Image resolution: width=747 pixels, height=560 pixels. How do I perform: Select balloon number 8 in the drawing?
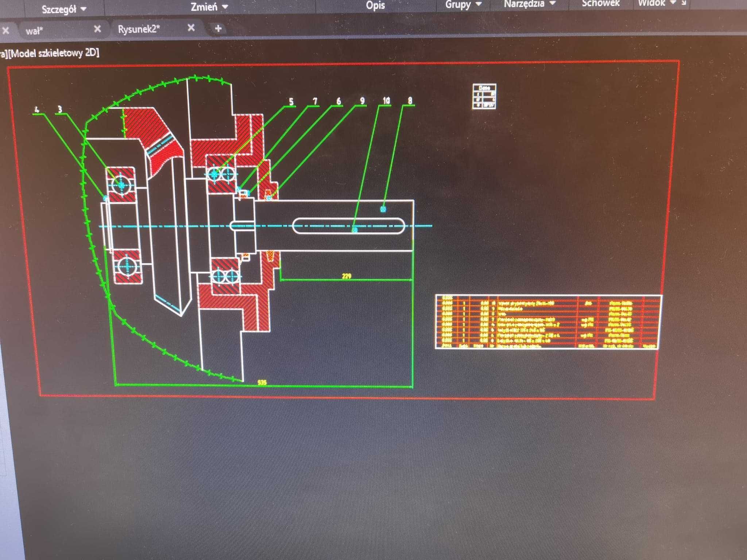pyautogui.click(x=410, y=100)
